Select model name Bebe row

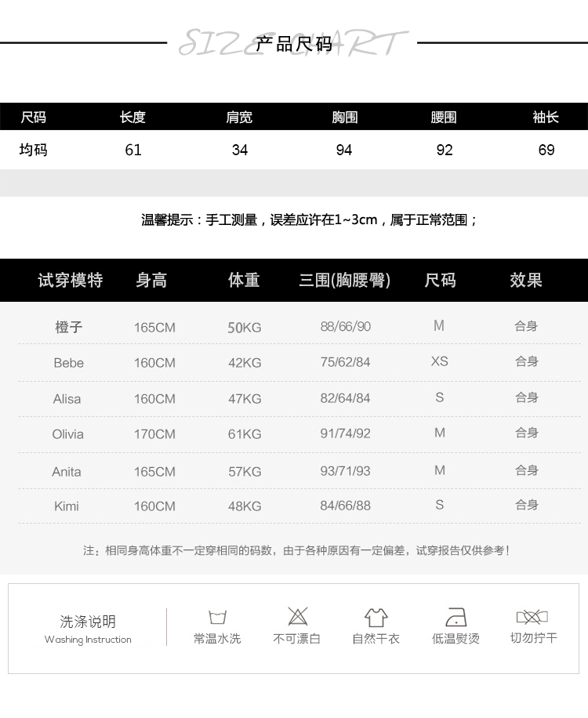click(x=69, y=363)
